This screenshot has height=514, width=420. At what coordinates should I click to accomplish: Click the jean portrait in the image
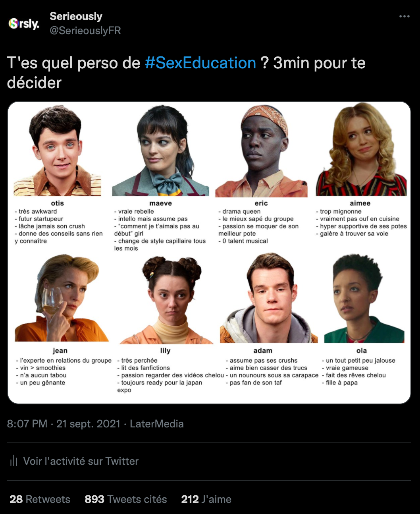62,298
